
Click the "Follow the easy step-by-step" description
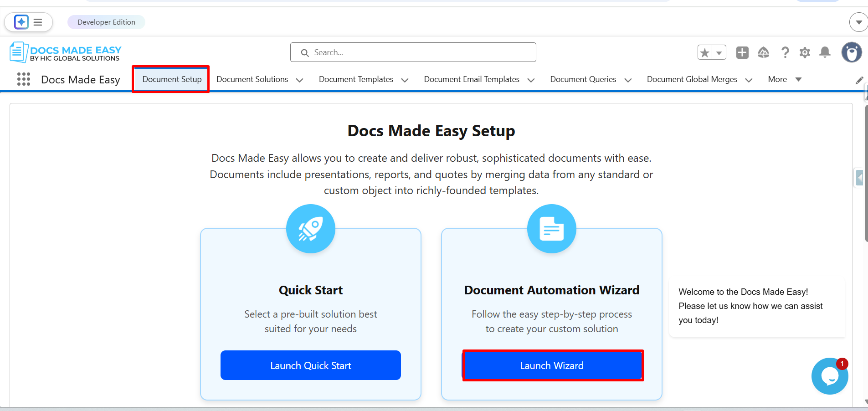click(552, 321)
